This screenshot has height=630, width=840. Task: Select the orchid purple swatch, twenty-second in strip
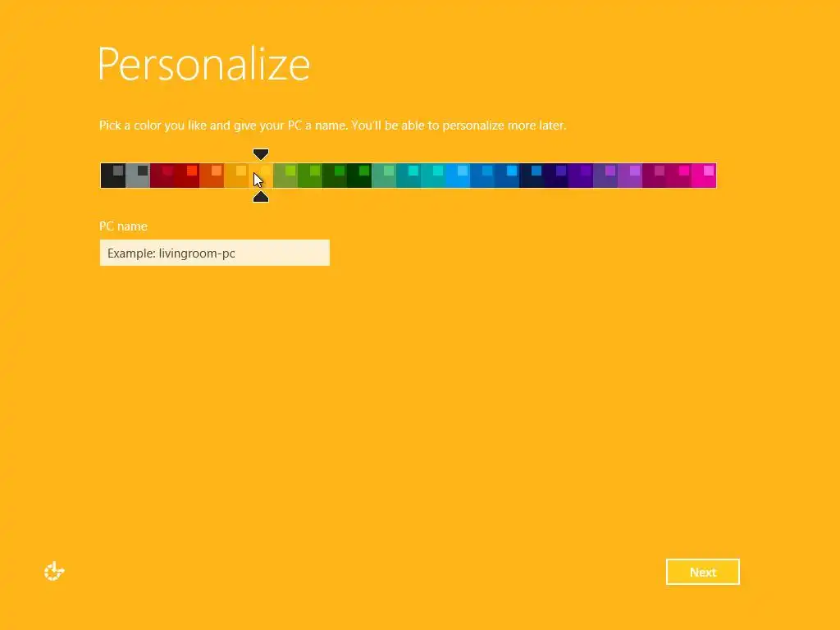[x=630, y=176]
